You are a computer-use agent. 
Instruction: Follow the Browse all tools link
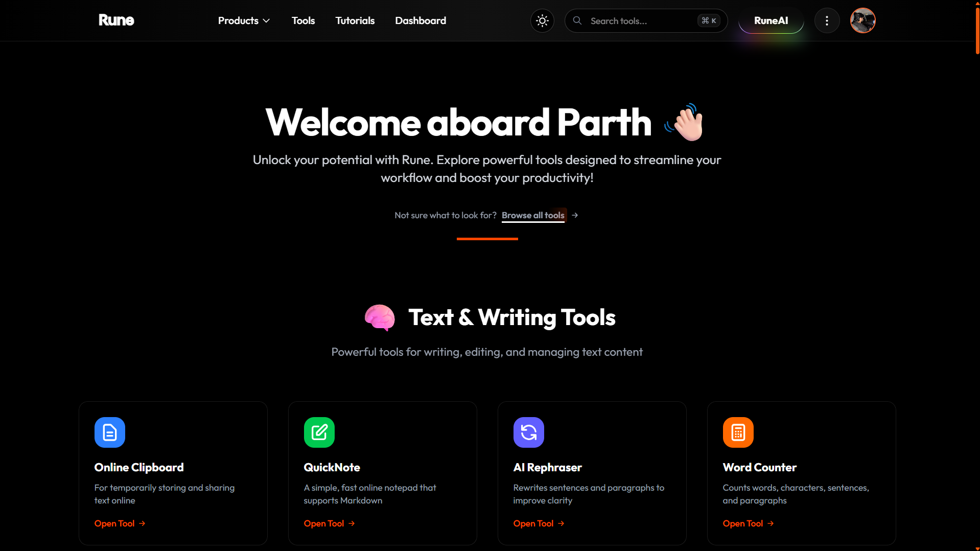pyautogui.click(x=533, y=215)
